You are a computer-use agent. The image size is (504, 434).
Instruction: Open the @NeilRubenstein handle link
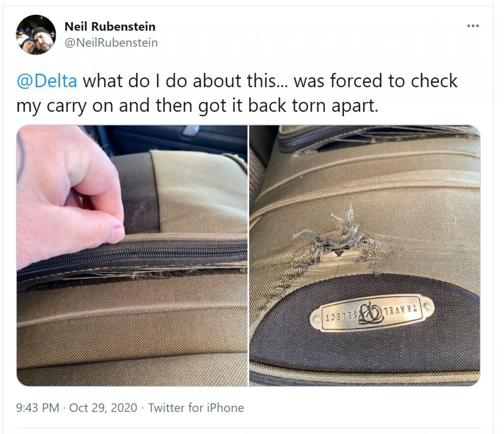(111, 42)
